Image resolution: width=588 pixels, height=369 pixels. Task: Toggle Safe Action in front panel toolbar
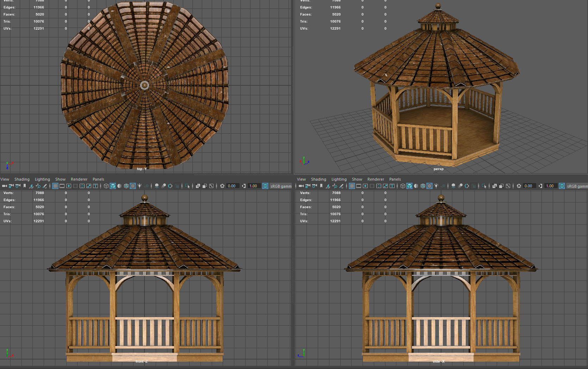tap(89, 186)
